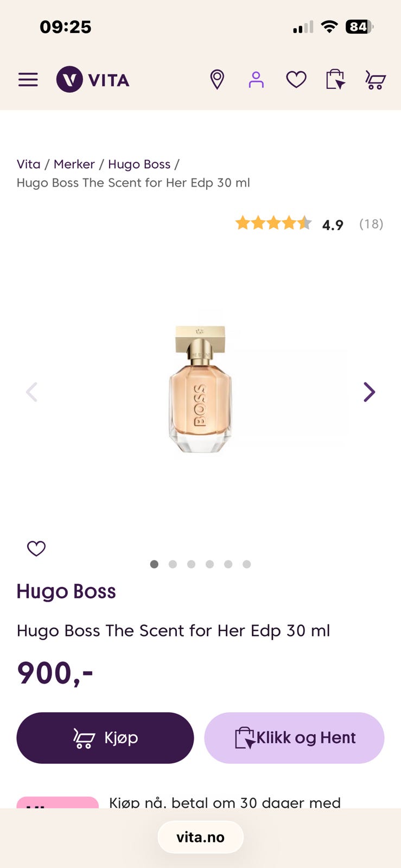Tap the Kjøp buy button

105,738
